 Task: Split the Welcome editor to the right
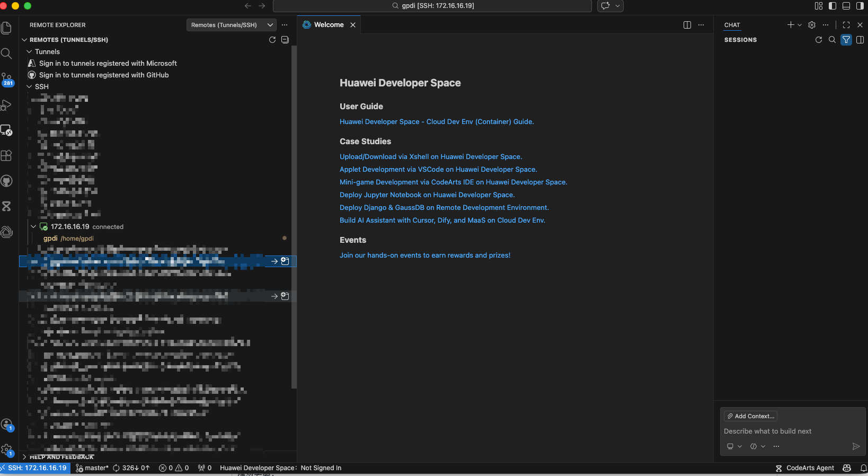(x=687, y=25)
